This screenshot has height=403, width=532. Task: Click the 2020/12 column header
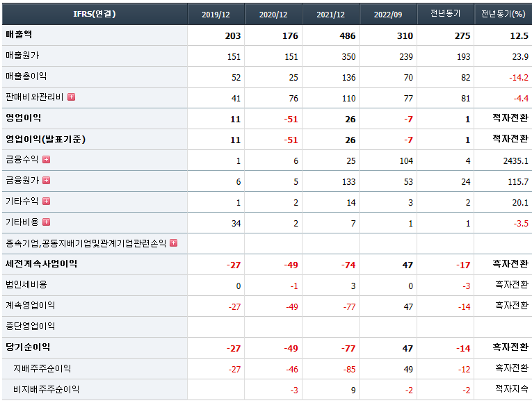[273, 15]
